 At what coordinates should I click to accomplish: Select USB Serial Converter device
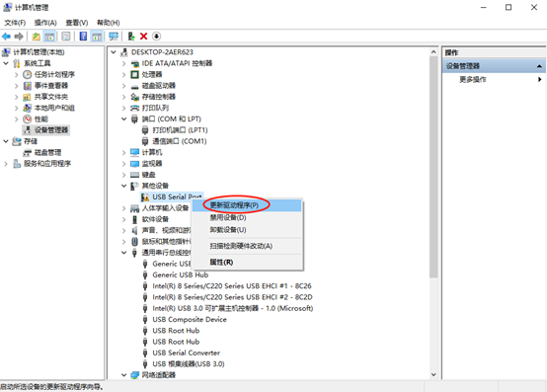coord(187,353)
